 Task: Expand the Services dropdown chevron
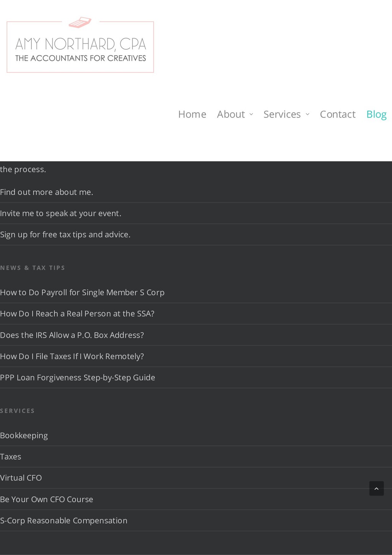307,114
